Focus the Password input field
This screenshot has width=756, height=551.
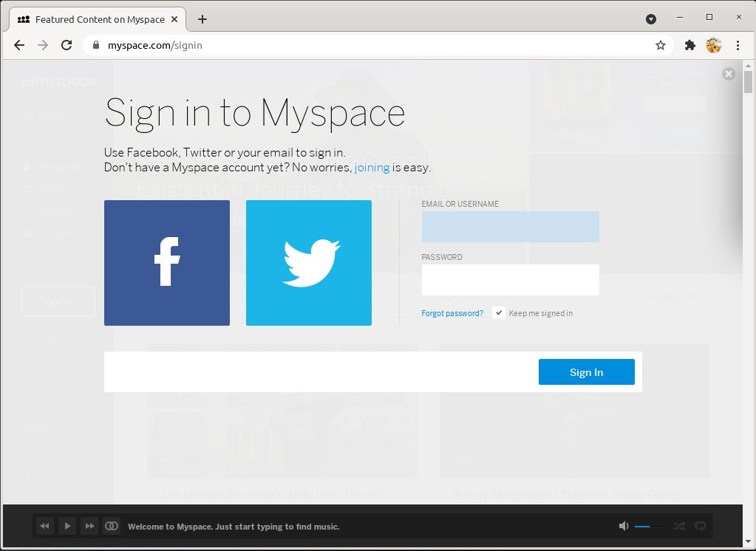point(510,280)
